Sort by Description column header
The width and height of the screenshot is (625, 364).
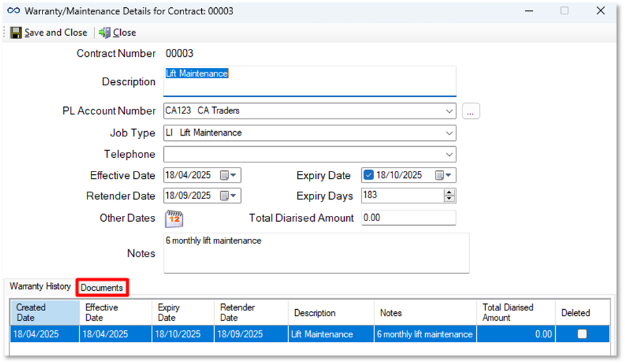331,312
